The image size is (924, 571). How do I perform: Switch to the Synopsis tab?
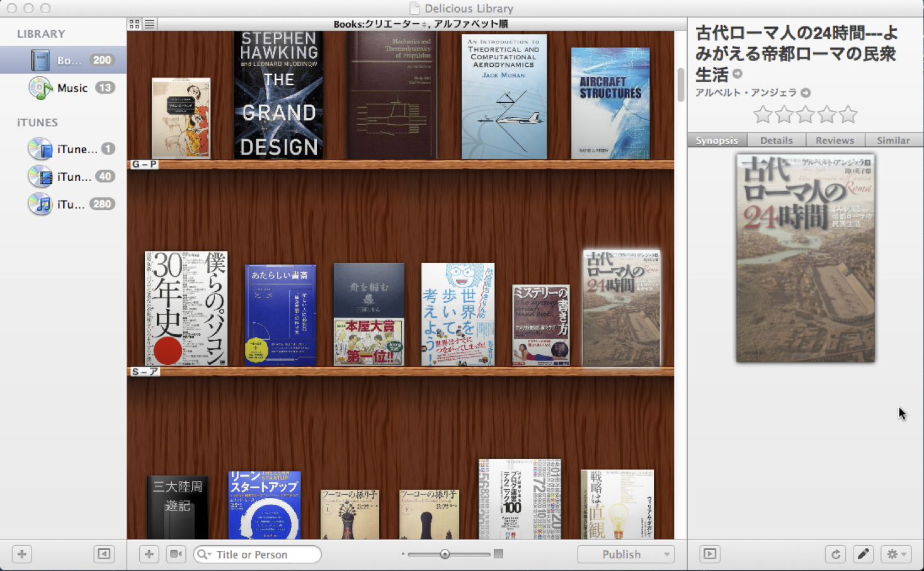(x=717, y=140)
